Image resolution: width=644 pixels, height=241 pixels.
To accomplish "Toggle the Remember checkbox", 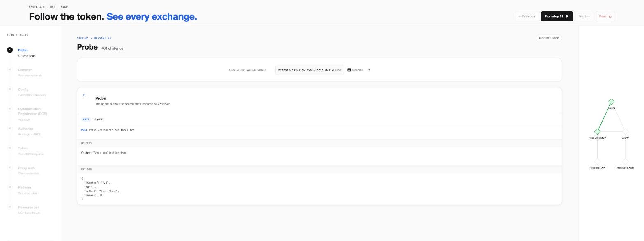I will coord(349,70).
